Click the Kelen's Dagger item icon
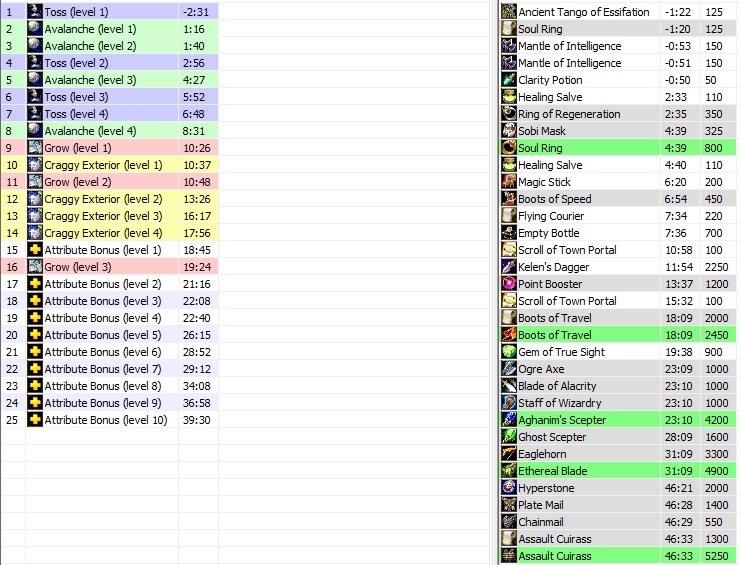Viewport: 740px width, 565px height. 509,266
